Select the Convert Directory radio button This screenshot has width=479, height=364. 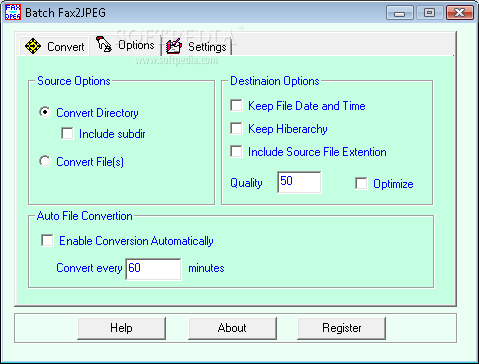(45, 112)
